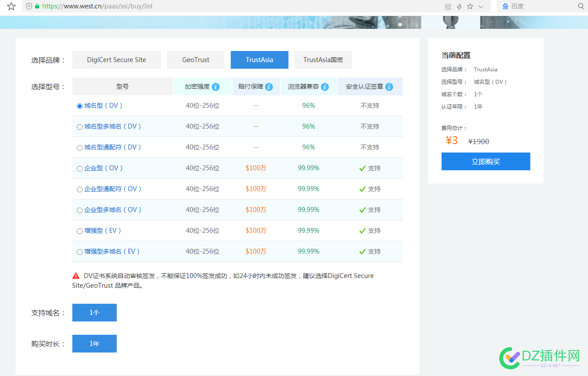588x376 pixels.
Task: Click the shield security icon in address bar
Action: 29,6
